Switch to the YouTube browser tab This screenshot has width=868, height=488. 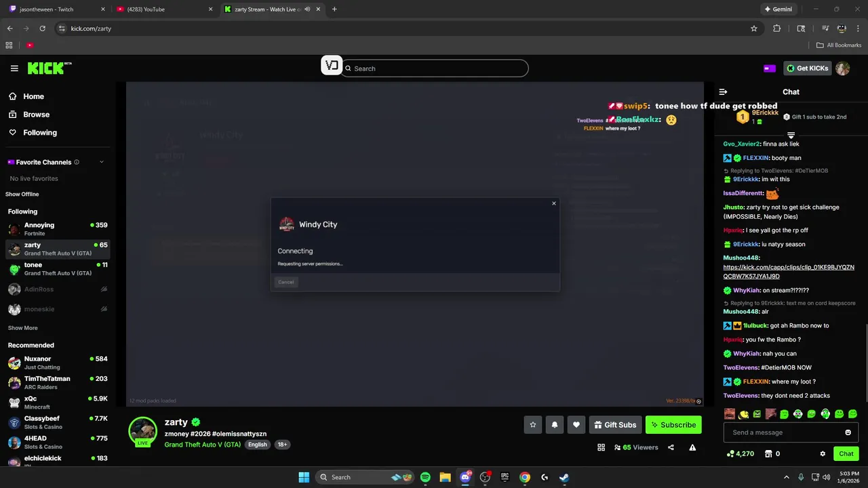pos(164,9)
